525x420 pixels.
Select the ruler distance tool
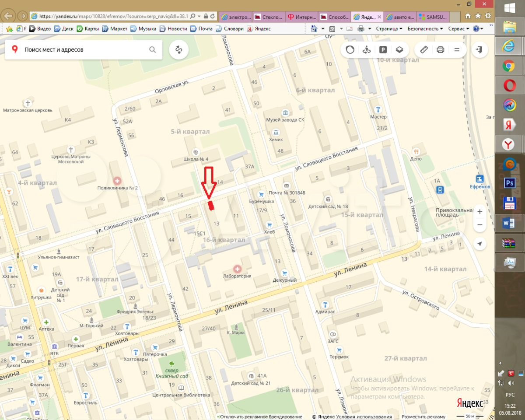coord(423,49)
